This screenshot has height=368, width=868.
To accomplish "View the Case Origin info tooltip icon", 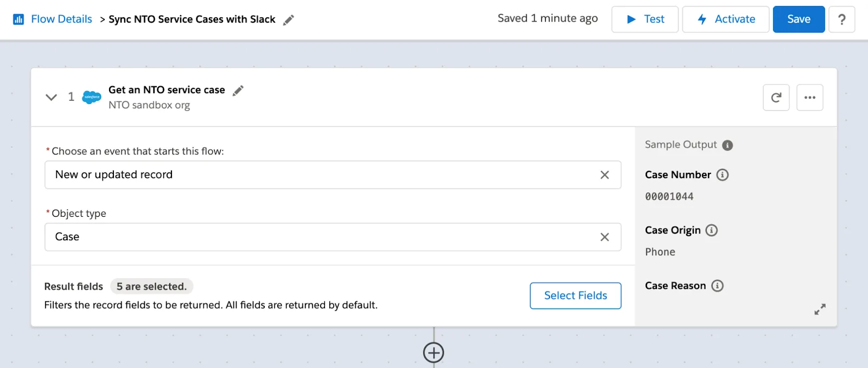I will pyautogui.click(x=711, y=230).
